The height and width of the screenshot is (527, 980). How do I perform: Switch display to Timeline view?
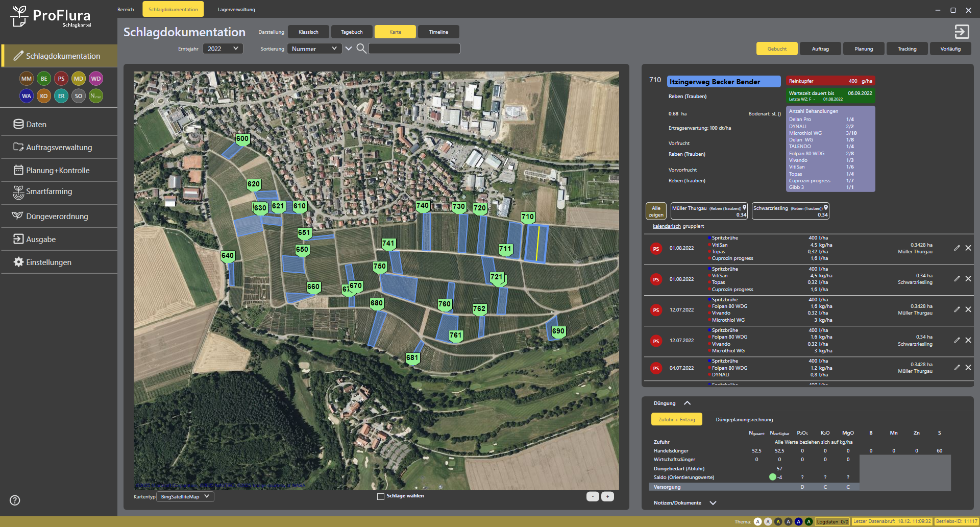coord(438,32)
